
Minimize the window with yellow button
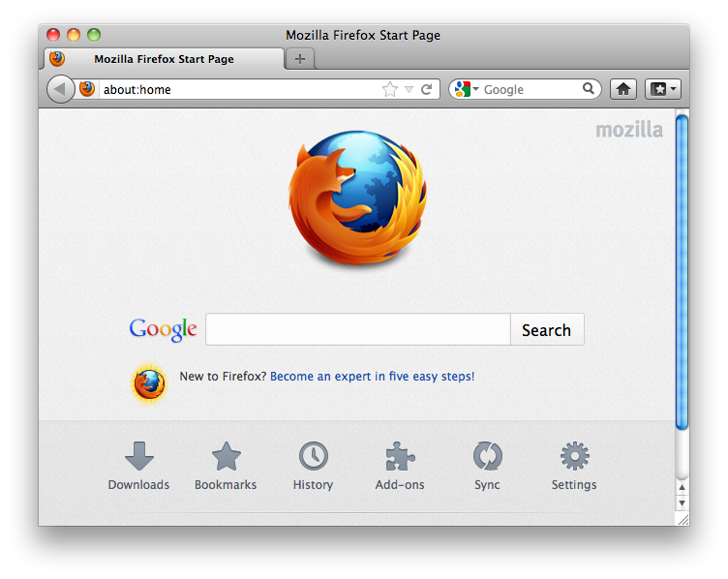tap(74, 35)
